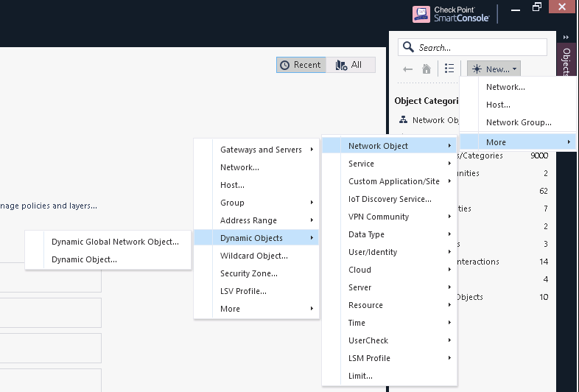Minimize the SmartConsole window
579x392 pixels.
pyautogui.click(x=516, y=10)
